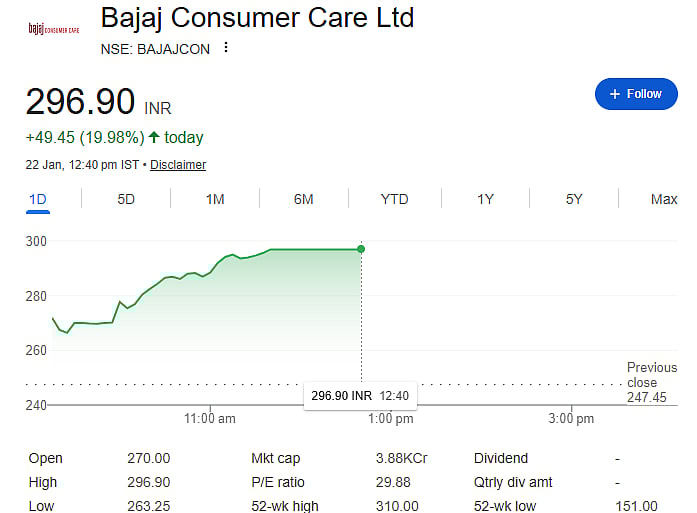
Task: Click the green price point marker on chart
Action: (361, 249)
